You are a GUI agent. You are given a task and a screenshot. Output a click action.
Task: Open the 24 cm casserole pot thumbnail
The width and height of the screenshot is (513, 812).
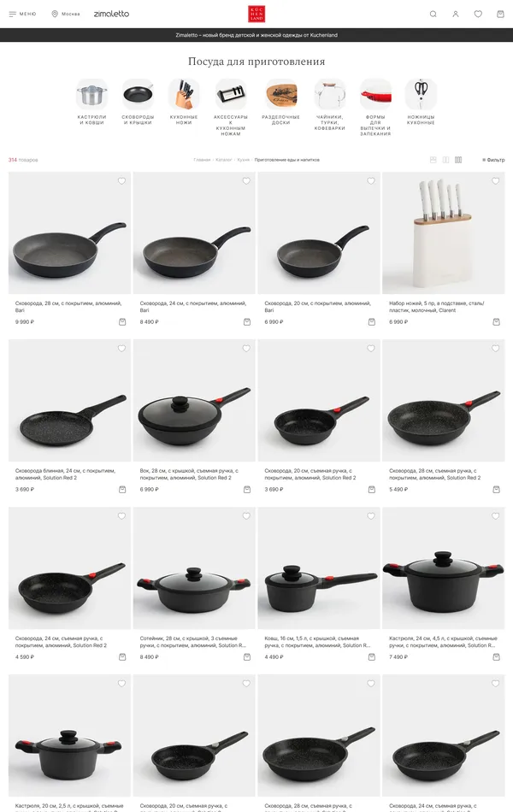point(443,568)
